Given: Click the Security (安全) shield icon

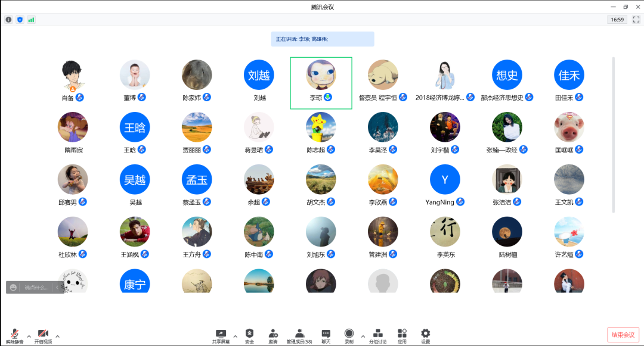Looking at the screenshot, I should pyautogui.click(x=249, y=335).
